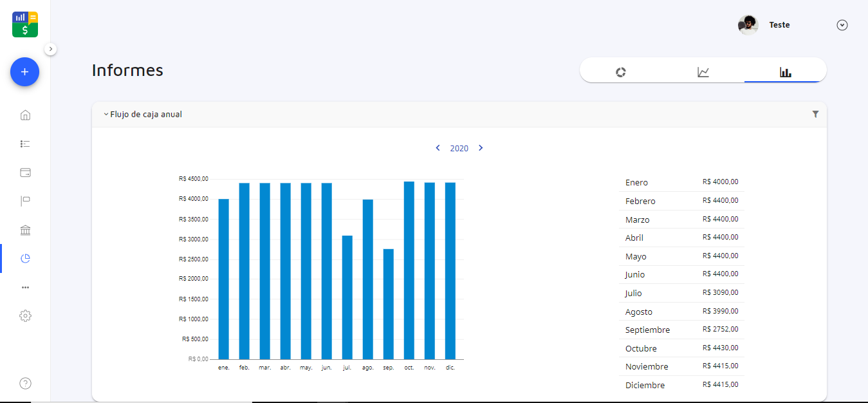Expand the sidebar with the arrow toggle

(x=51, y=49)
